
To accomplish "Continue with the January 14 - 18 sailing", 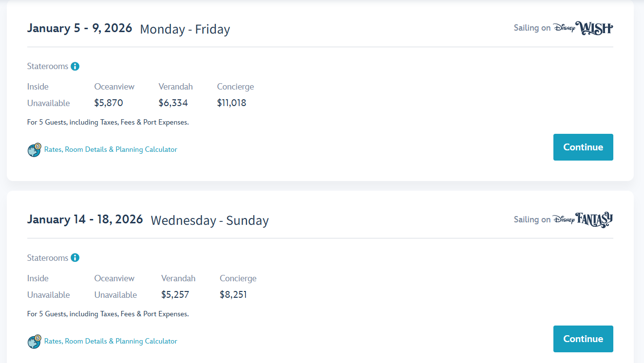I will (x=583, y=339).
